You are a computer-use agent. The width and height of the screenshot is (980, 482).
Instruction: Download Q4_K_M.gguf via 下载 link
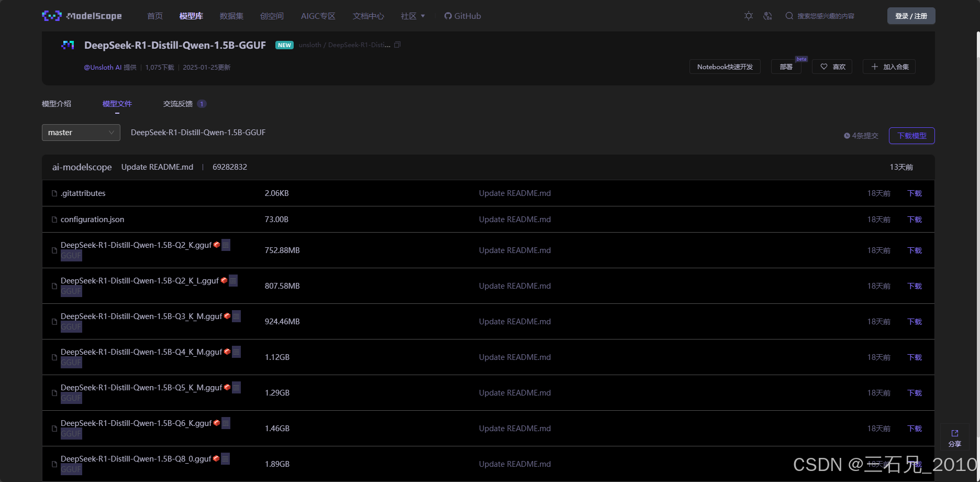tap(915, 357)
